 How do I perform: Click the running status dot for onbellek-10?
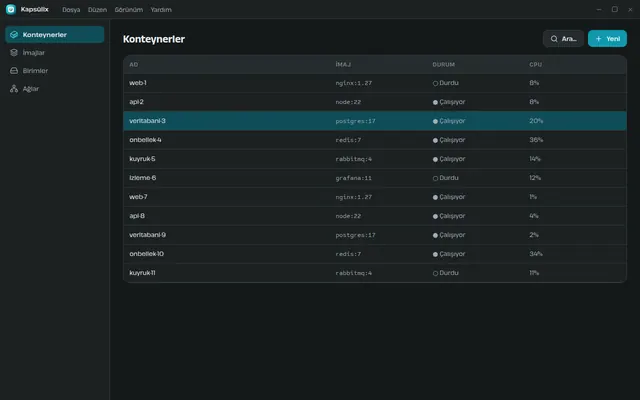click(x=435, y=254)
